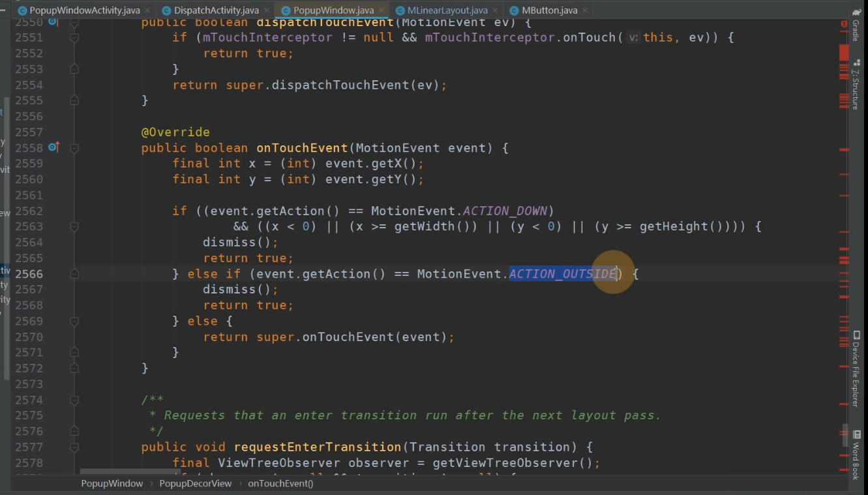Click the onTouchEvent method name on line 2558
The image size is (868, 495).
tap(302, 148)
